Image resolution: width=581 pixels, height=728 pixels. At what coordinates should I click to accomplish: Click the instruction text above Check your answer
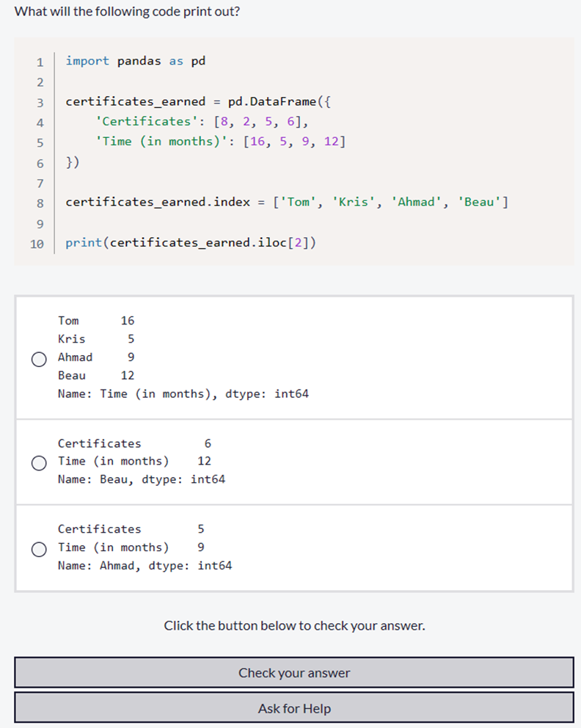tap(294, 626)
